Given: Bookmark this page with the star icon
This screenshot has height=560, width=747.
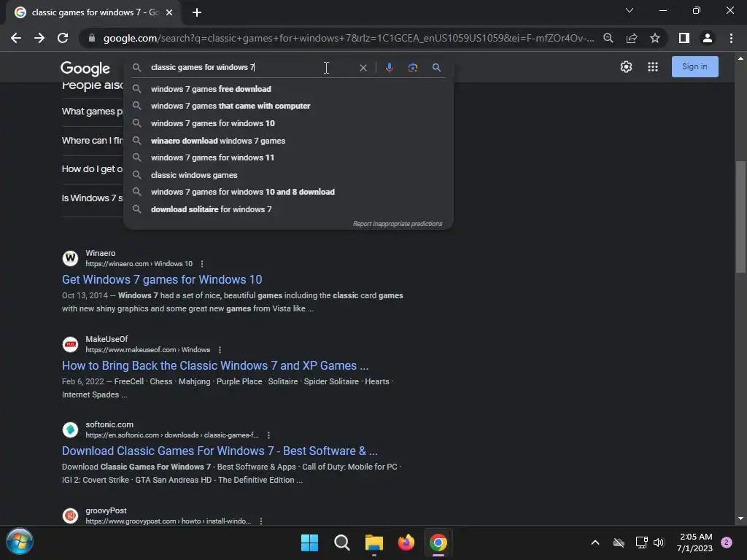Looking at the screenshot, I should 655,38.
